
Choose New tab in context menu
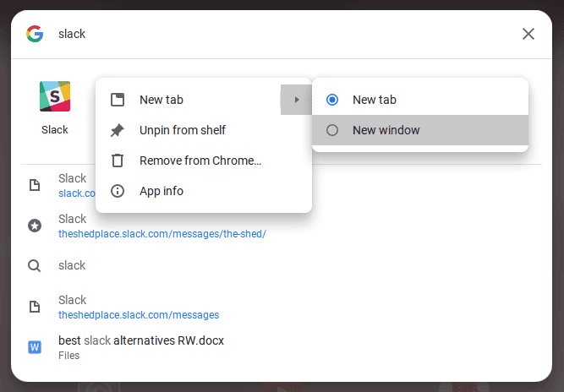204,100
